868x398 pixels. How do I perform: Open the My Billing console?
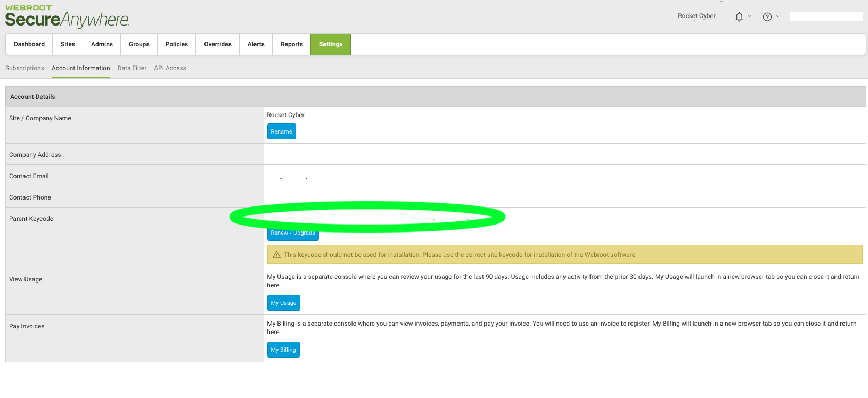click(283, 350)
